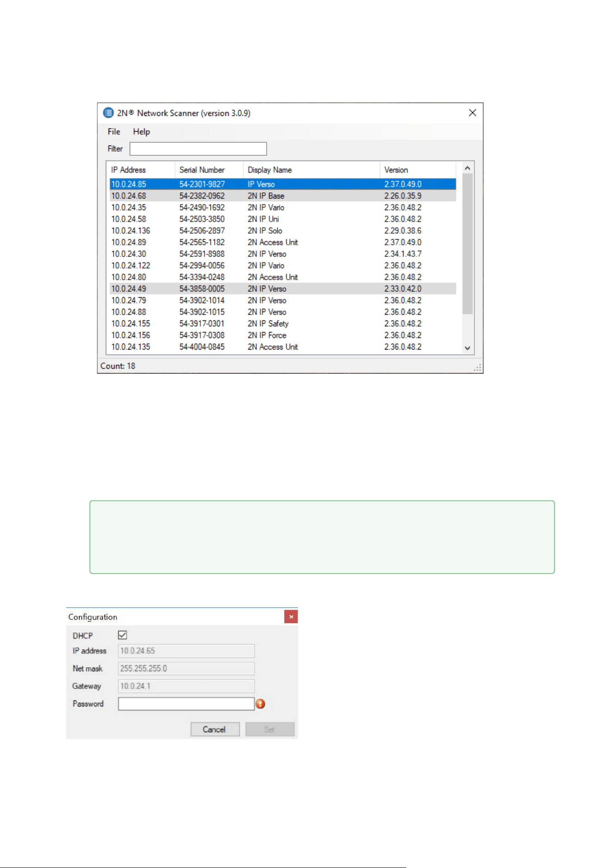Click the password warning icon
The height and width of the screenshot is (868, 614).
click(x=261, y=704)
